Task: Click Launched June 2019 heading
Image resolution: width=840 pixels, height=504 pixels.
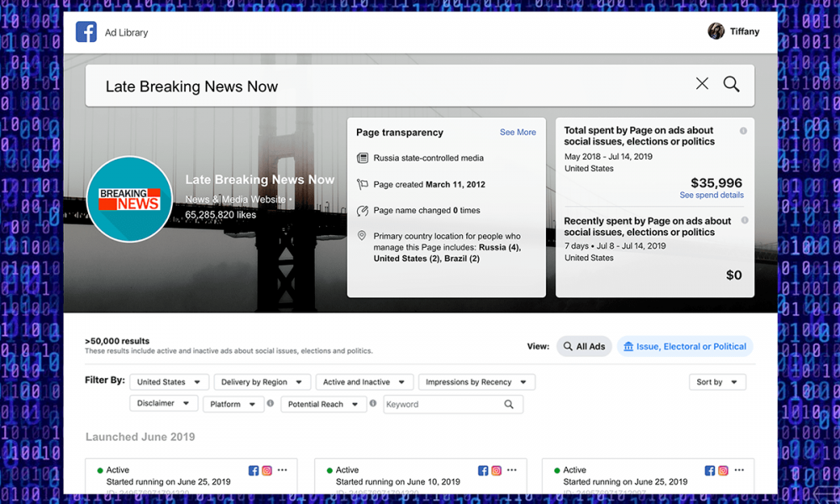Action: tap(140, 437)
